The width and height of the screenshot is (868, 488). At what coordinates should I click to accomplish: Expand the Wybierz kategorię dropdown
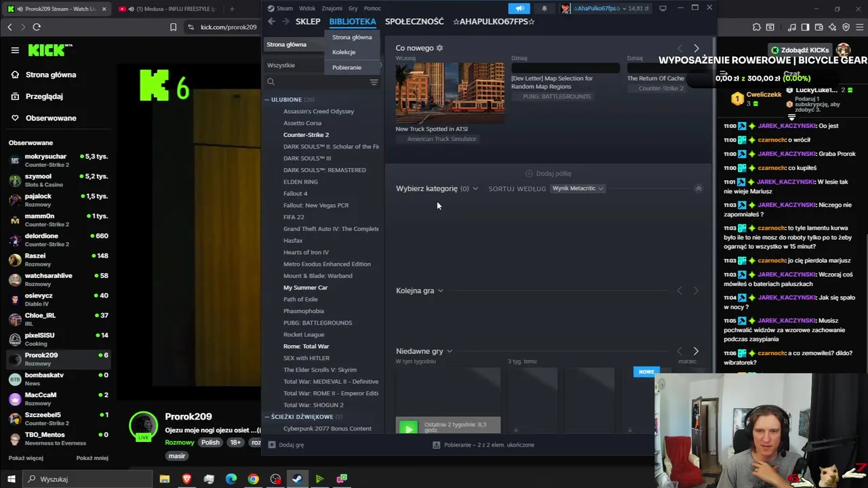437,188
